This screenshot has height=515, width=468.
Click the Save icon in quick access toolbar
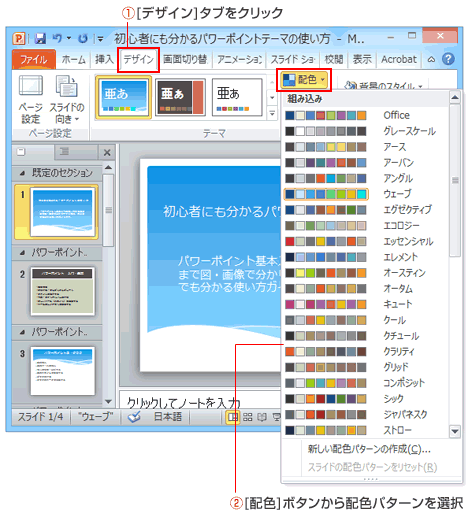point(40,38)
